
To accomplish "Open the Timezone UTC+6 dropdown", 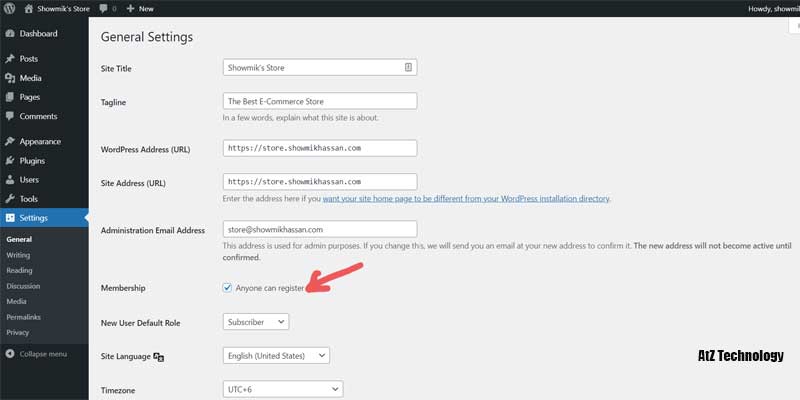I will (282, 389).
